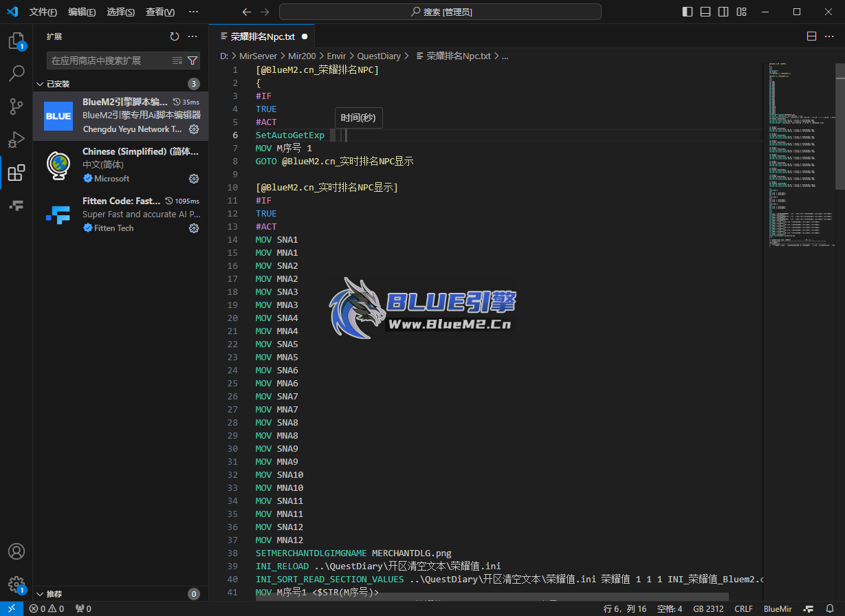The image size is (845, 616).
Task: Open Envir breadcrumb dropdown
Action: [336, 56]
